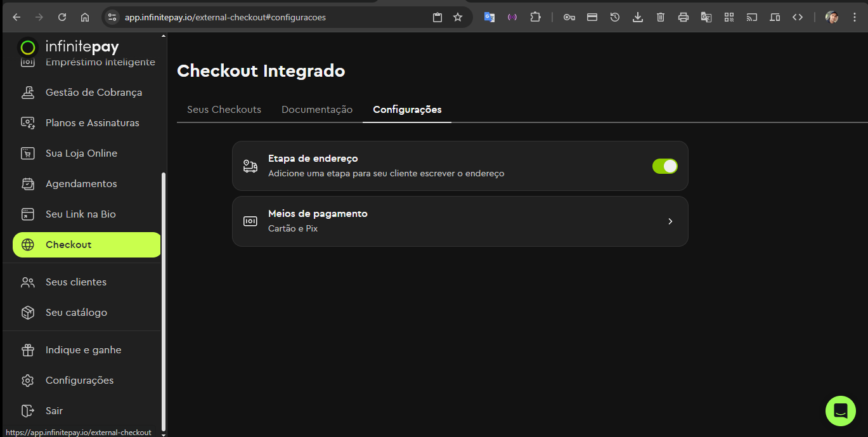Disable the Etapa de endereço toggle

pyautogui.click(x=664, y=166)
